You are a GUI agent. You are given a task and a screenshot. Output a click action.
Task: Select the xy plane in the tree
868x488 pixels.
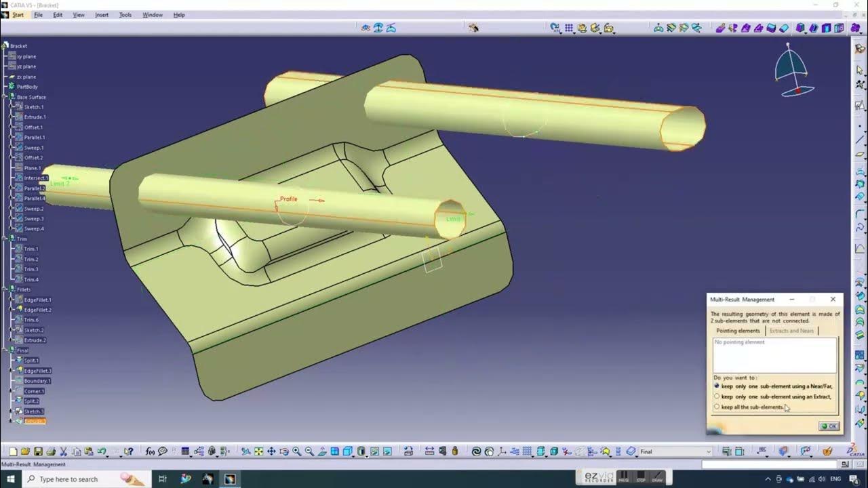(x=26, y=56)
